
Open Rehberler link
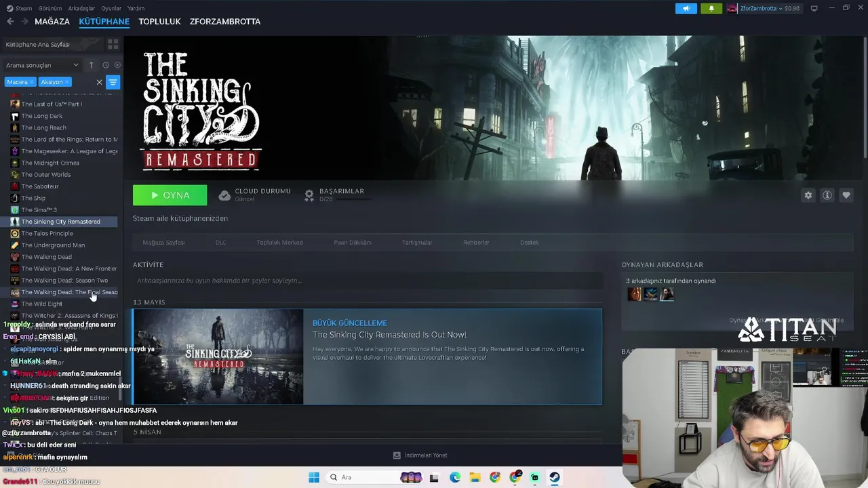tap(476, 243)
